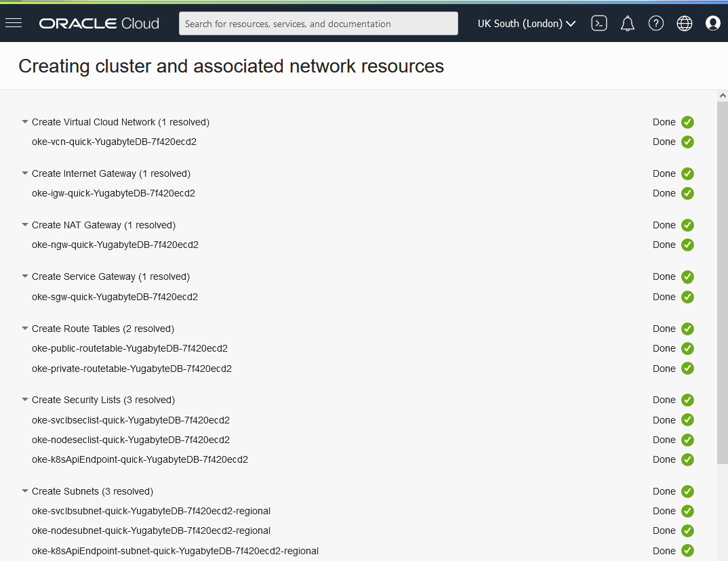This screenshot has height=561, width=728.
Task: Open the help question mark icon
Action: (656, 23)
